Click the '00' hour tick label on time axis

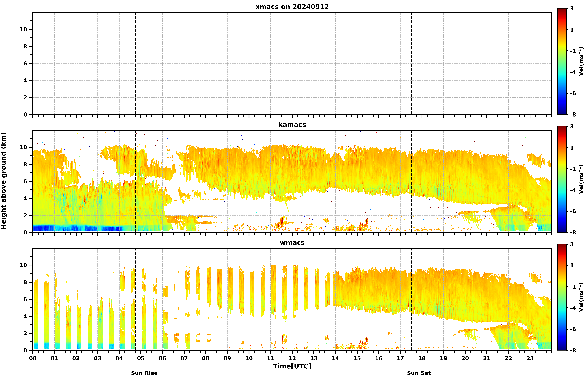(x=33, y=358)
